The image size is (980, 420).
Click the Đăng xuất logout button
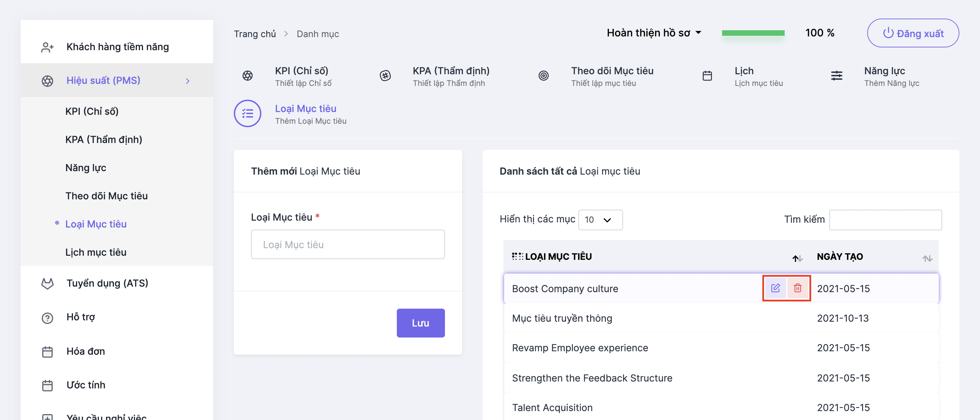(x=913, y=33)
